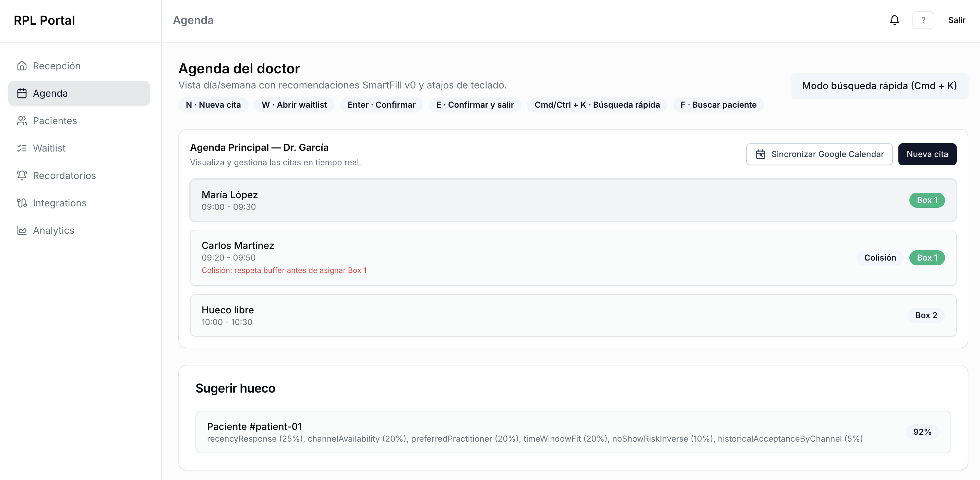Click the 'Vista día/semana' description text
980x480 pixels.
(x=343, y=85)
